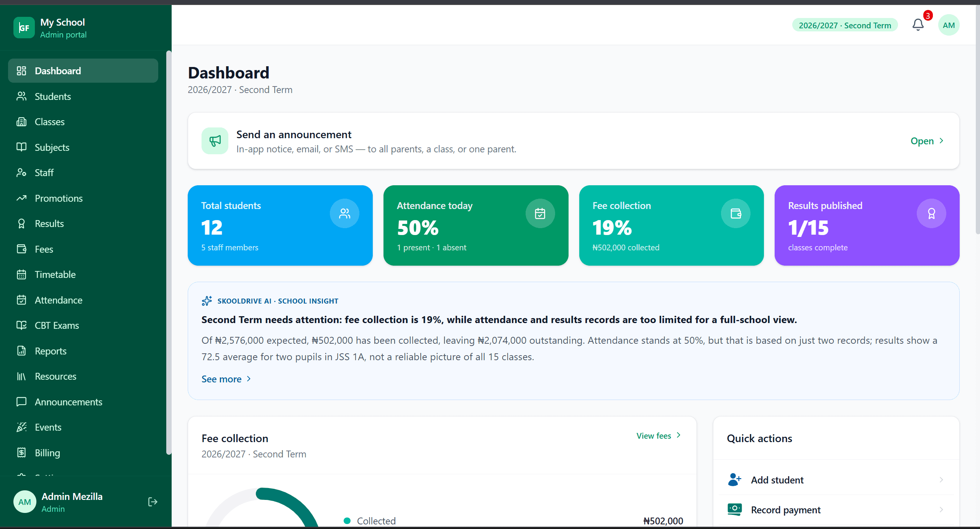Screen dimensions: 980x529
Task: Click the Students icon in sidebar
Action: click(x=21, y=96)
